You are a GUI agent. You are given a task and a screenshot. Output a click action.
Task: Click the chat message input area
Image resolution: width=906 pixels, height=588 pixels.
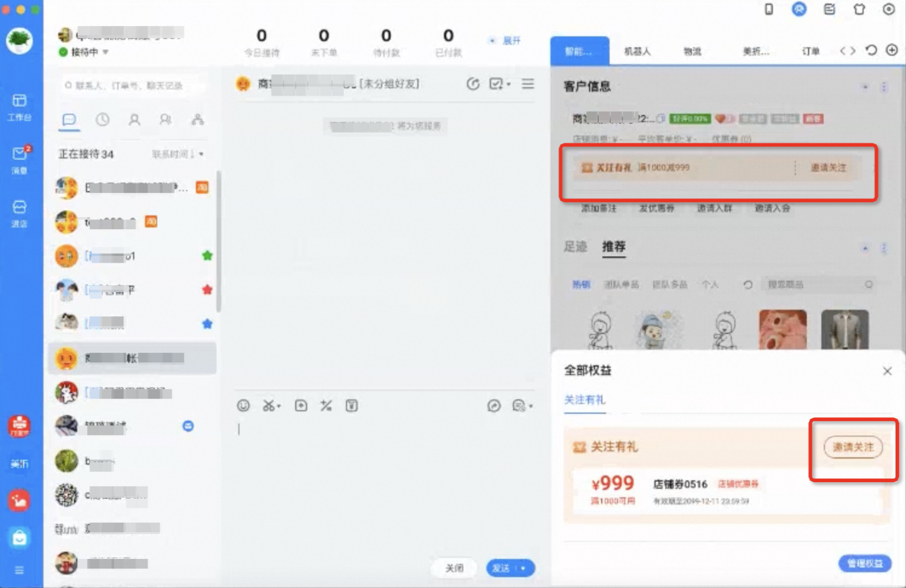pyautogui.click(x=385, y=484)
